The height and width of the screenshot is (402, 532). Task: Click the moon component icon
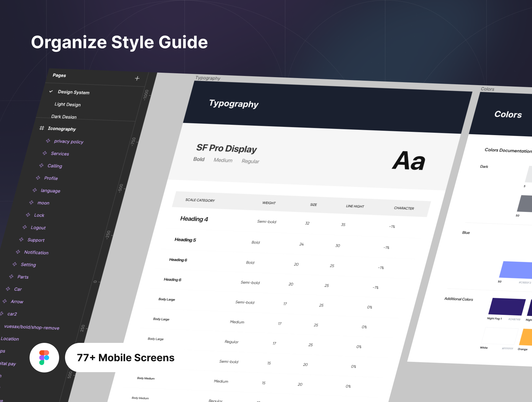31,202
